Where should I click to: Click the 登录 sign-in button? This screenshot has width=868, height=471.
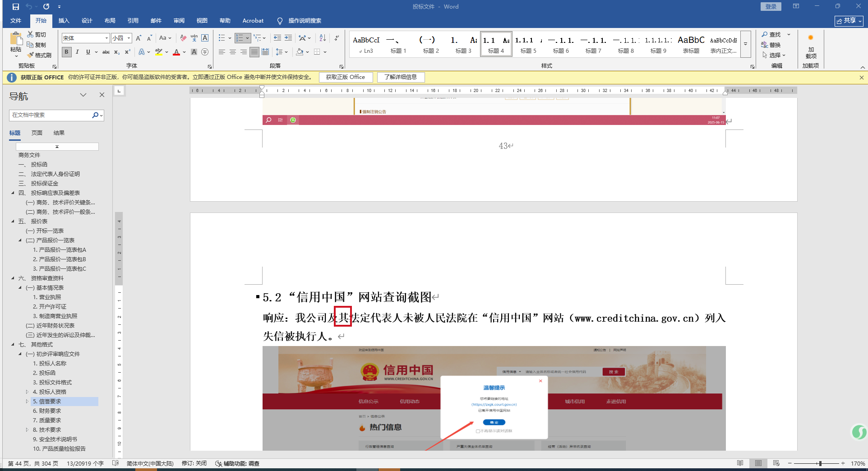coord(771,6)
